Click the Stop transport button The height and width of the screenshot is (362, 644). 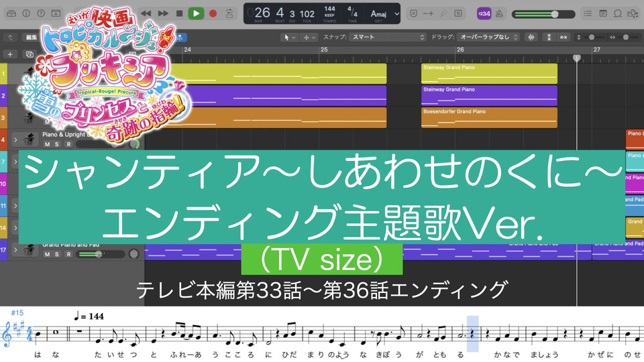(x=180, y=13)
